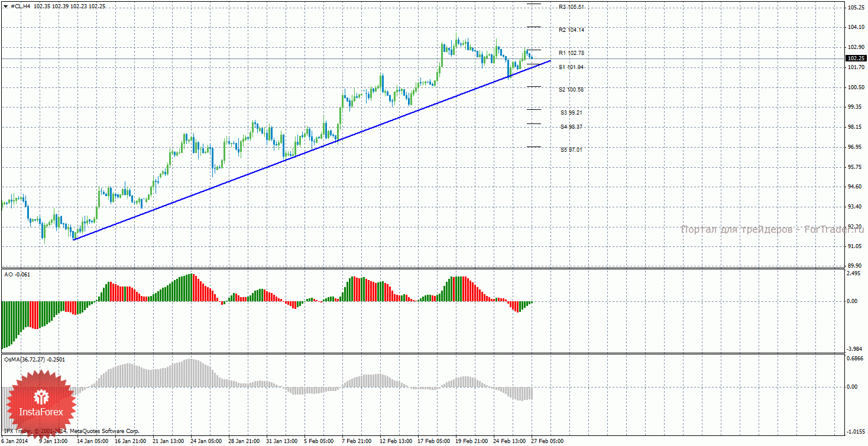Click the #CL,H4 chart title text

click(x=21, y=6)
